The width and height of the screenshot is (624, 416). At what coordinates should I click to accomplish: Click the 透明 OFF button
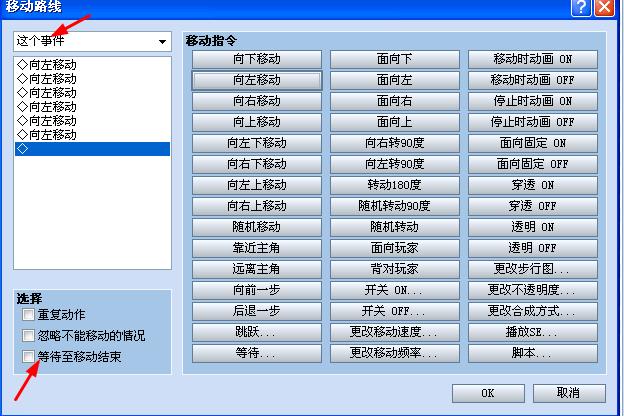point(533,248)
